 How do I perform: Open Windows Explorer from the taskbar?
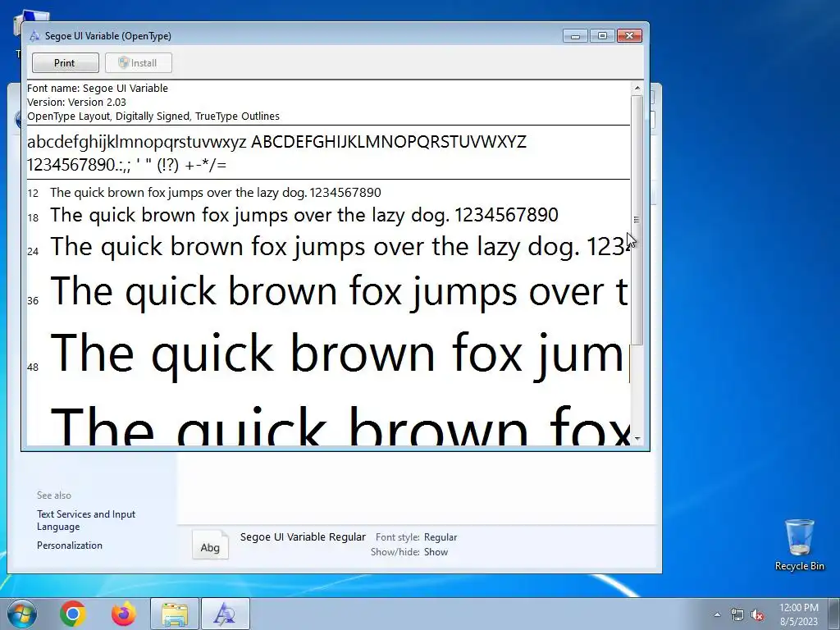[x=175, y=614]
